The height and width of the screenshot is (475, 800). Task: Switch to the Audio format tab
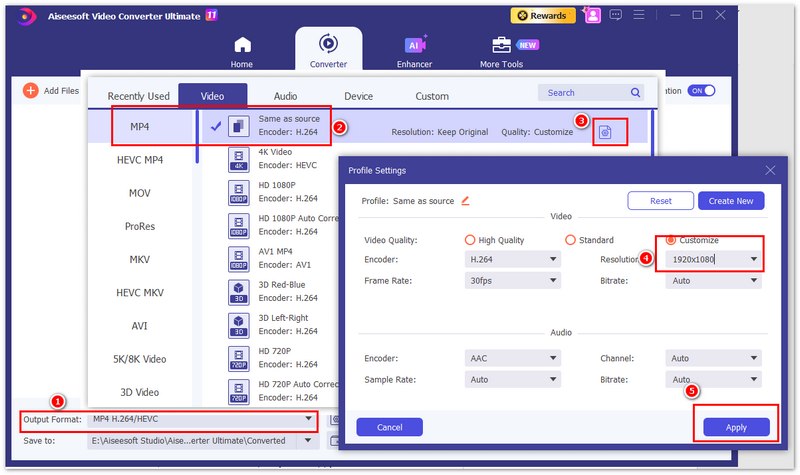tap(285, 96)
